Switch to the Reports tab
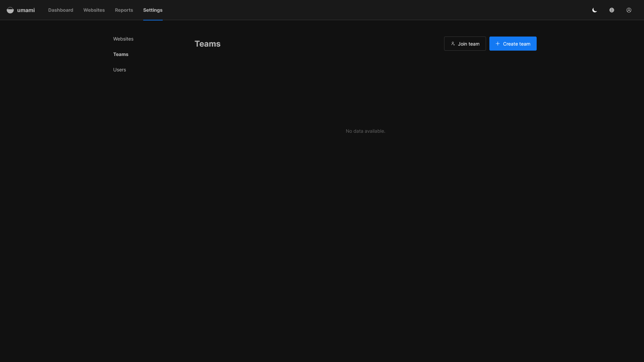The width and height of the screenshot is (644, 362). point(124,10)
